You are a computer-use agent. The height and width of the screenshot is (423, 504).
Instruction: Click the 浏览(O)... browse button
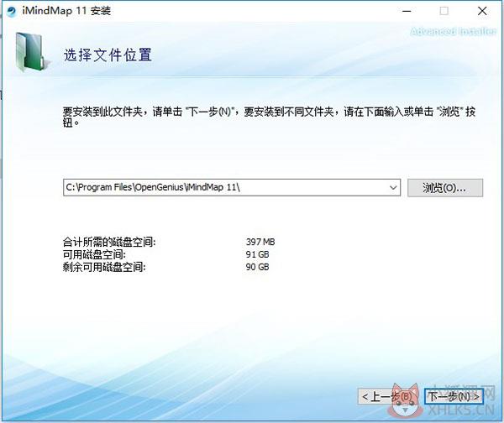coord(445,187)
